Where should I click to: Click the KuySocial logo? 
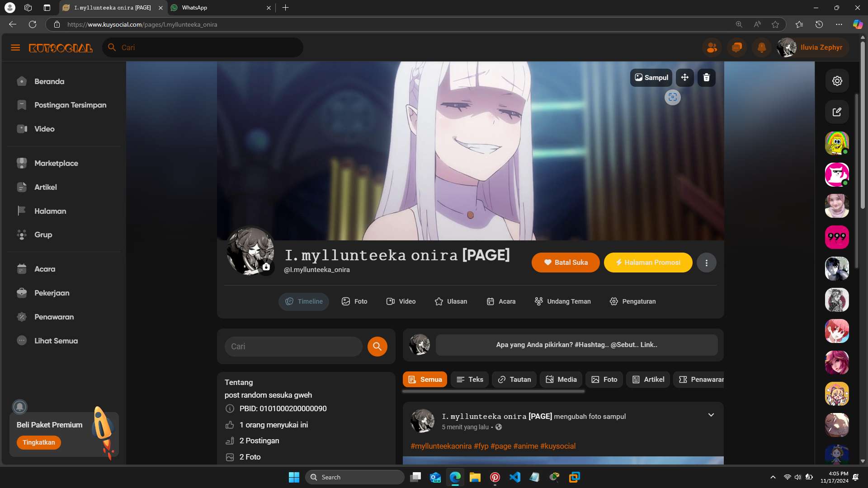(61, 48)
